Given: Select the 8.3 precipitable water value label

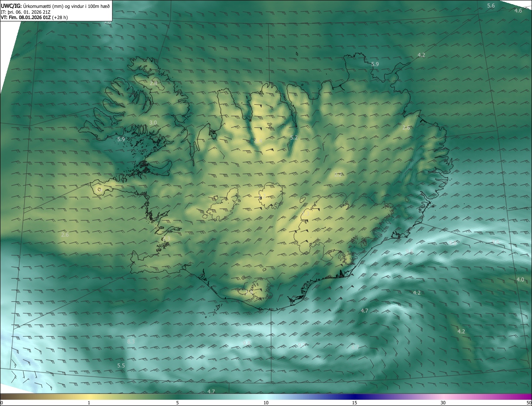Looking at the screenshot, I should (x=131, y=341).
